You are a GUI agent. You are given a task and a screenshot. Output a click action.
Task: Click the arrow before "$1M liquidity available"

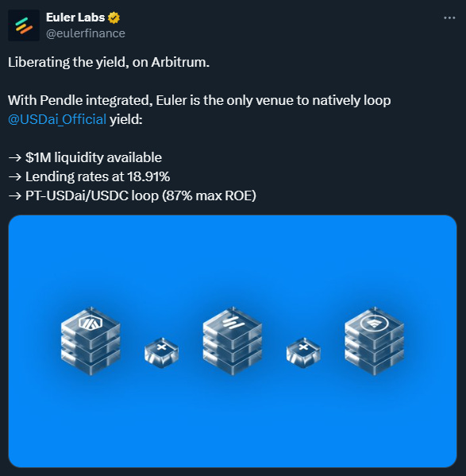coord(15,158)
